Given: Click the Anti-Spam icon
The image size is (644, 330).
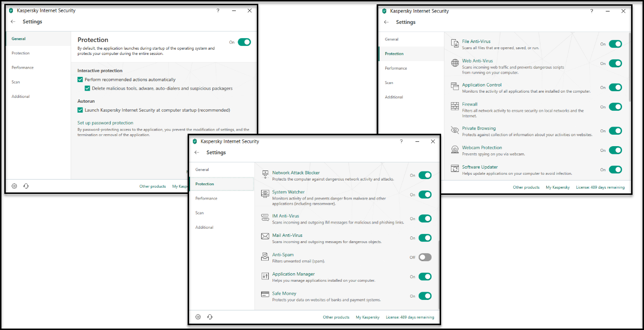Looking at the screenshot, I should coord(265,257).
